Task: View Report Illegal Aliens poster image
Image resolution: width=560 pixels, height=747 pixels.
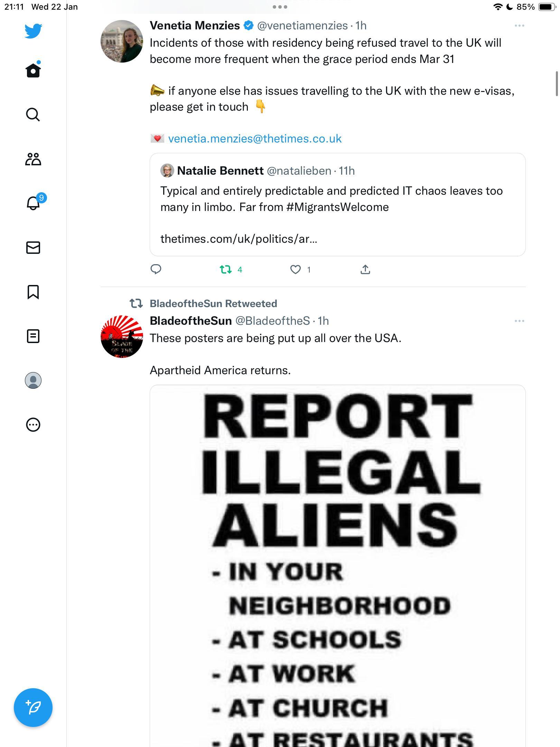Action: point(337,566)
